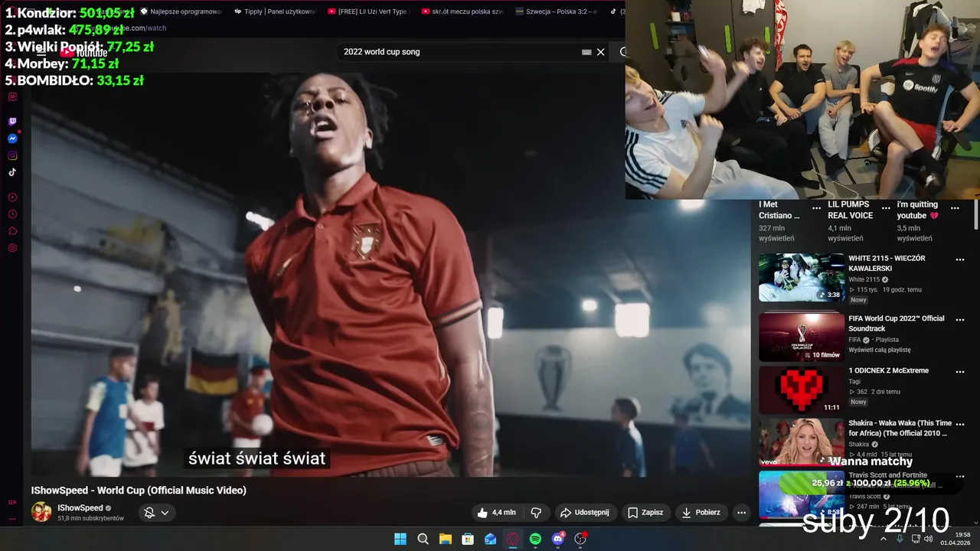This screenshot has width=980, height=551.
Task: Download video with Pobierz button
Action: pyautogui.click(x=701, y=513)
